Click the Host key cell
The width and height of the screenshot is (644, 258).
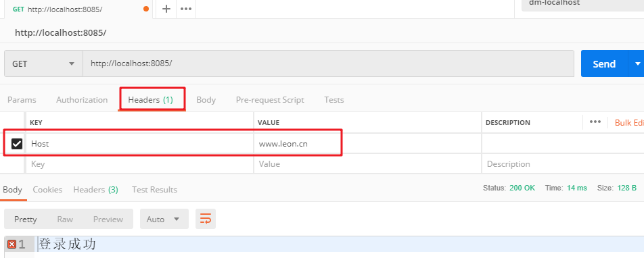(139, 144)
